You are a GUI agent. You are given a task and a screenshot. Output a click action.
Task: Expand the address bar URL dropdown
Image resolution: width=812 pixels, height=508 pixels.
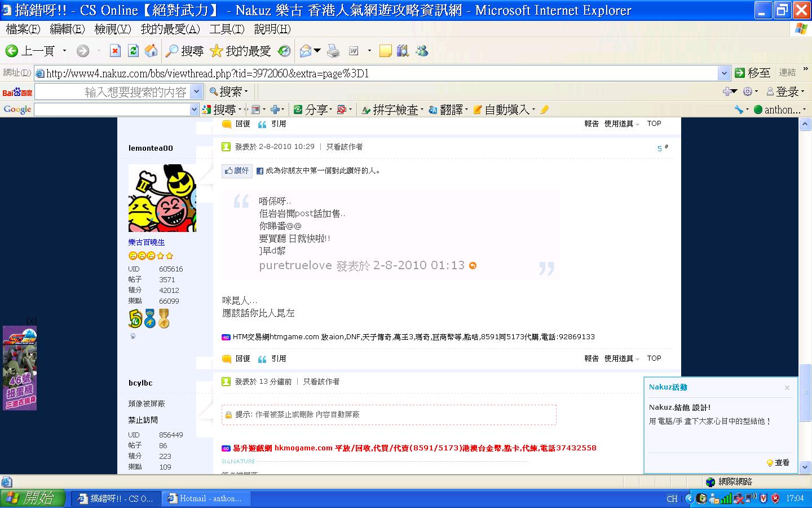(x=724, y=73)
